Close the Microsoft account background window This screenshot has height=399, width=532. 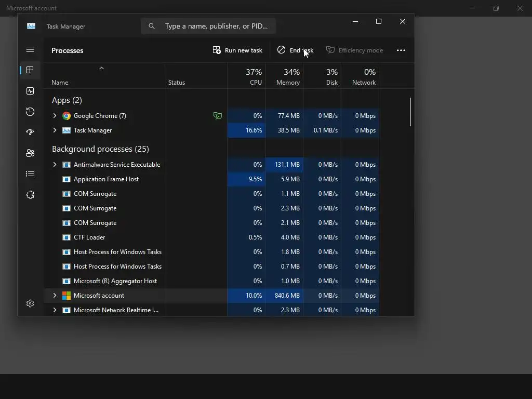point(520,8)
